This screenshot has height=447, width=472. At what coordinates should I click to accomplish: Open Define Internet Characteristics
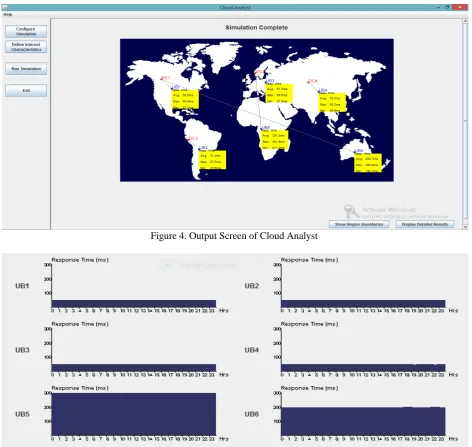pyautogui.click(x=26, y=47)
